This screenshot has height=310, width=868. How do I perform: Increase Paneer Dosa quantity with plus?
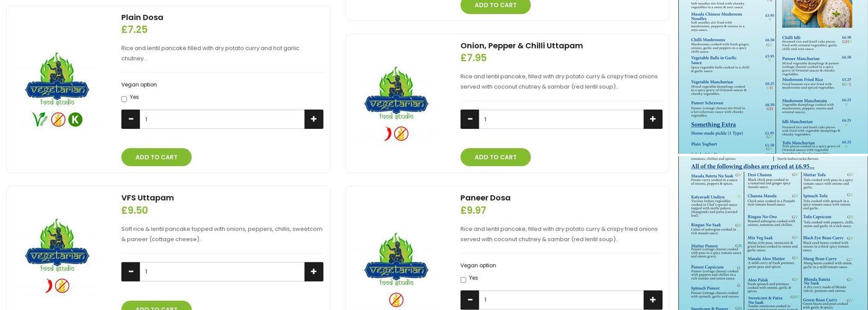click(x=653, y=300)
